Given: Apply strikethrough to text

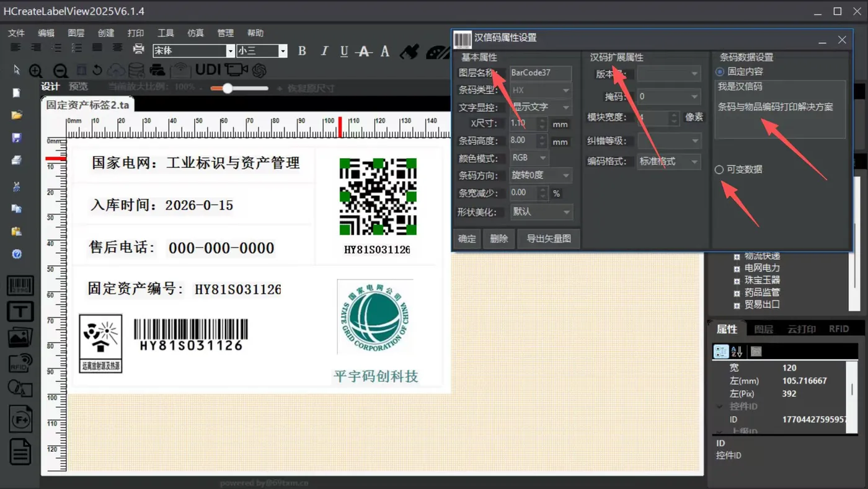Looking at the screenshot, I should 365,51.
